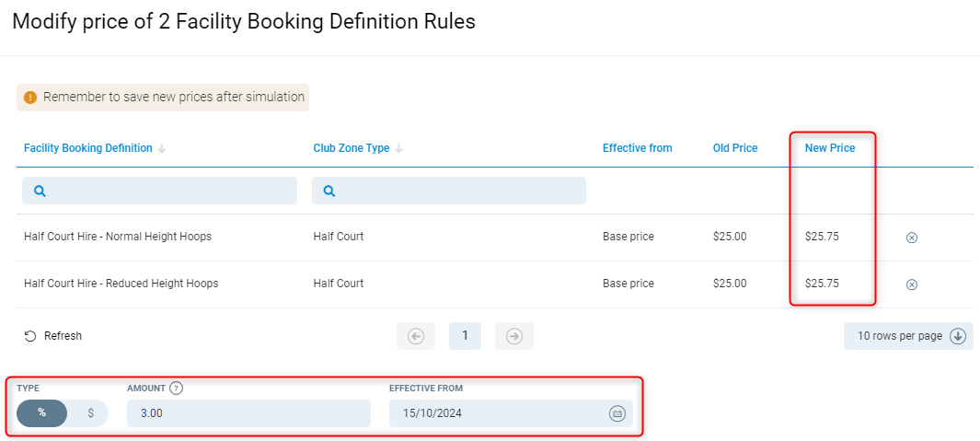This screenshot has height=441, width=980.
Task: Click the next page arrow icon
Action: (x=514, y=336)
